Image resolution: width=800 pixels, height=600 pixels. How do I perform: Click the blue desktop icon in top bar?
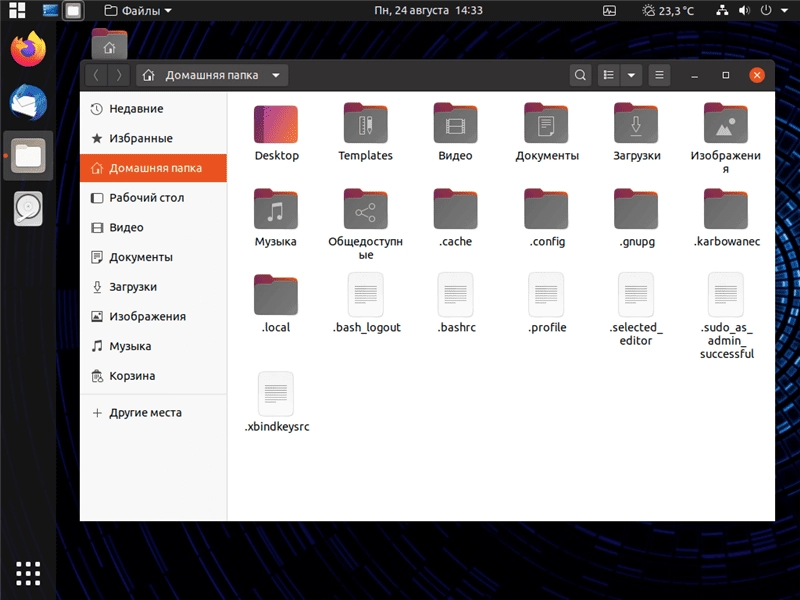[x=50, y=10]
